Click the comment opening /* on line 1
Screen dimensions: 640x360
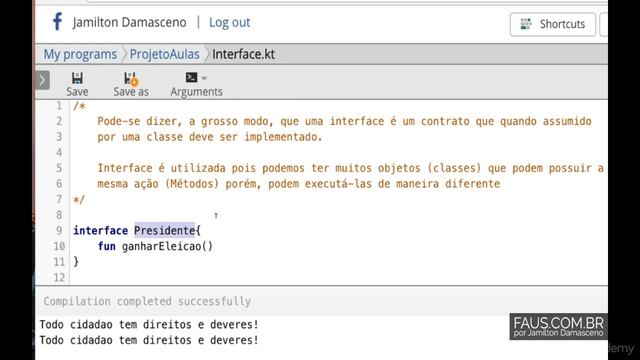(79, 106)
